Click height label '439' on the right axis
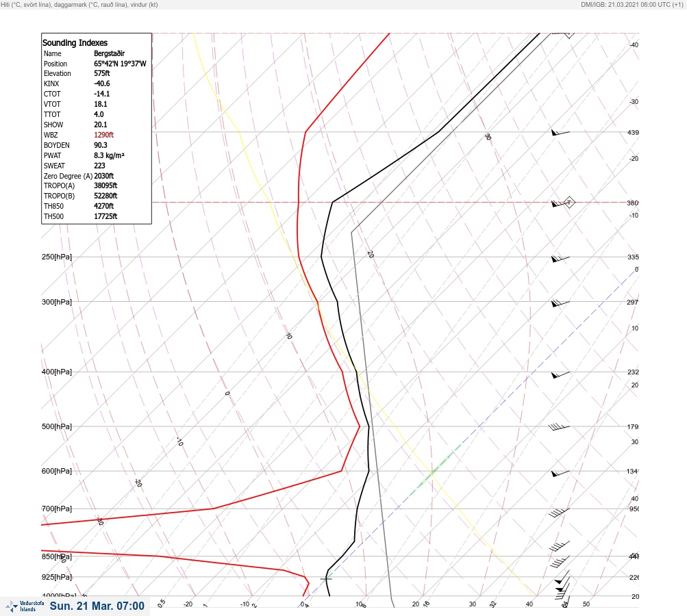The width and height of the screenshot is (687, 616). [633, 132]
